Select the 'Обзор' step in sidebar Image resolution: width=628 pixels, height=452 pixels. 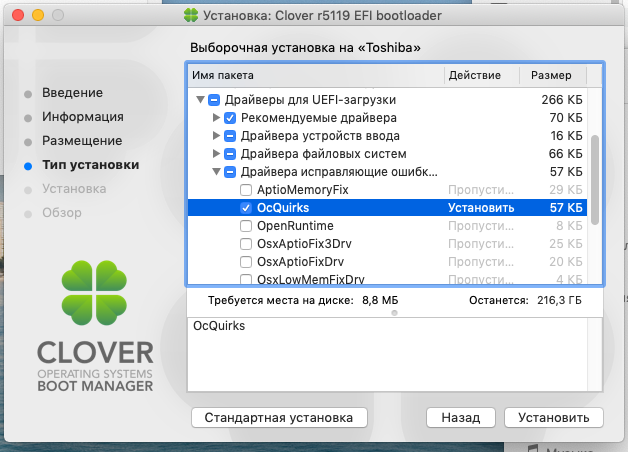[62, 213]
